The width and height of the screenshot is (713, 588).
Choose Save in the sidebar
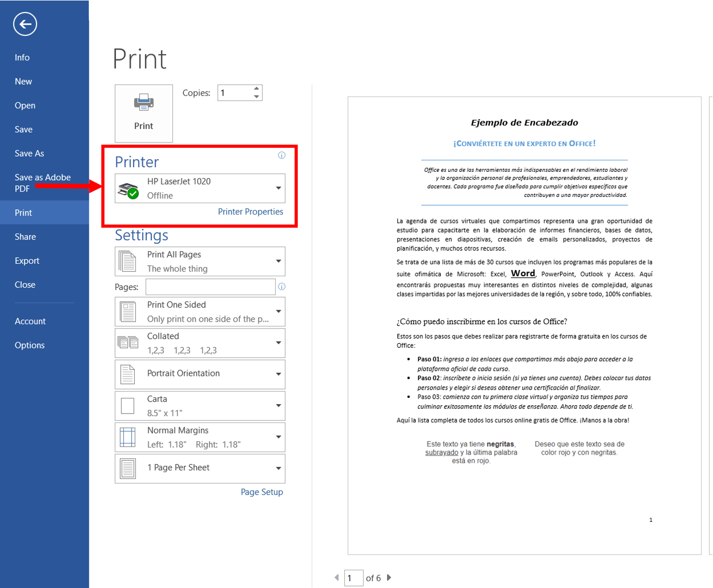click(44, 130)
